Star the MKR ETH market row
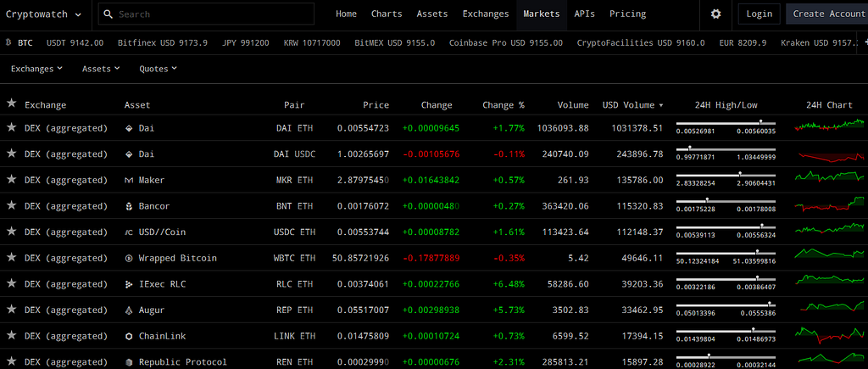 pyautogui.click(x=11, y=180)
